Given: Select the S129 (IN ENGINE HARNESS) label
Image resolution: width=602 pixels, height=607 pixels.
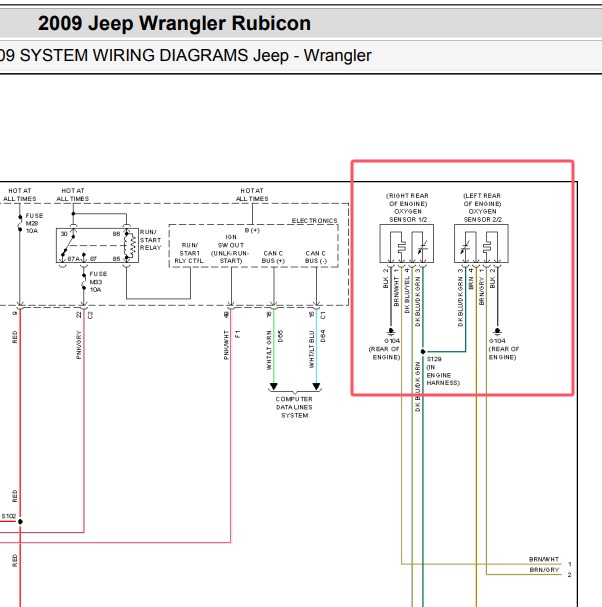Looking at the screenshot, I should click(x=443, y=371).
